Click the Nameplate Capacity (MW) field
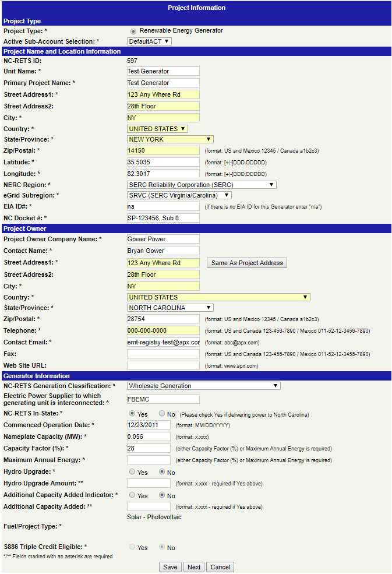This screenshot has height=574, width=392. tap(149, 436)
